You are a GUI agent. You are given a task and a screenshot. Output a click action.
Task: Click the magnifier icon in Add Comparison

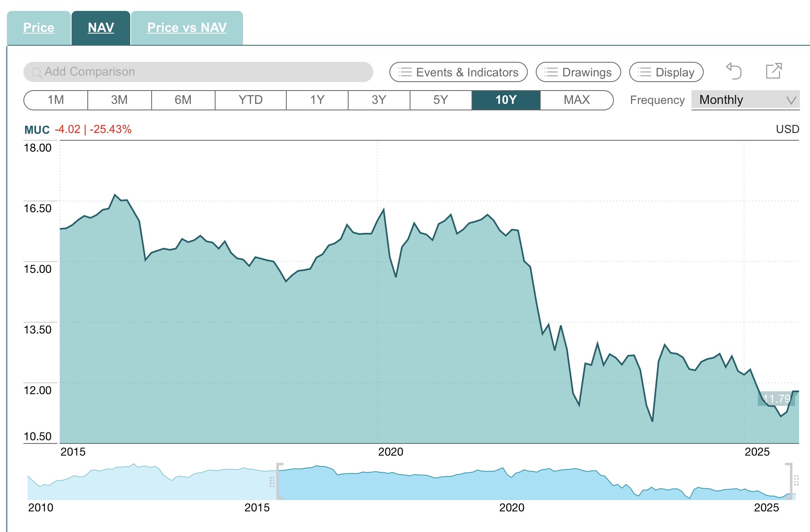click(x=36, y=72)
